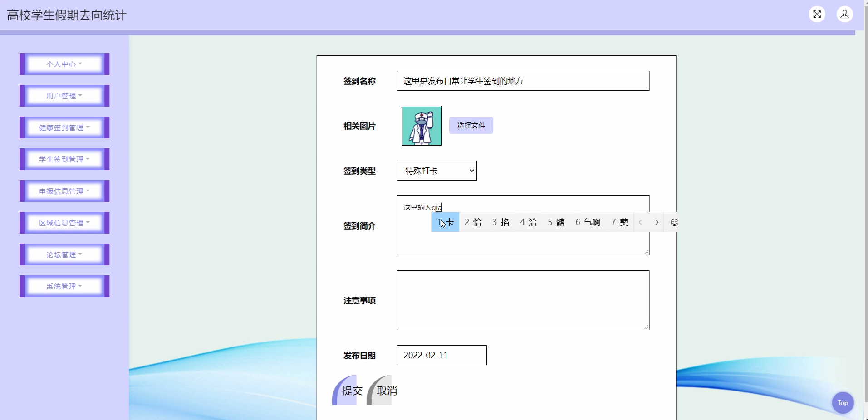Image resolution: width=868 pixels, height=420 pixels.
Task: Select IME candidate 4 洽
Action: (x=528, y=222)
